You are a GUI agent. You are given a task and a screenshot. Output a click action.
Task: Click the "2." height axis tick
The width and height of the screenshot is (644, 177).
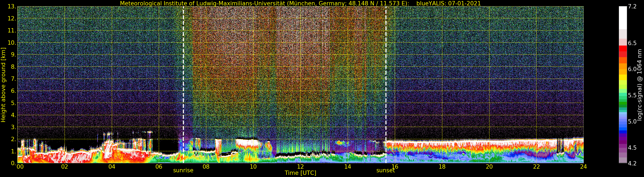coord(14,139)
